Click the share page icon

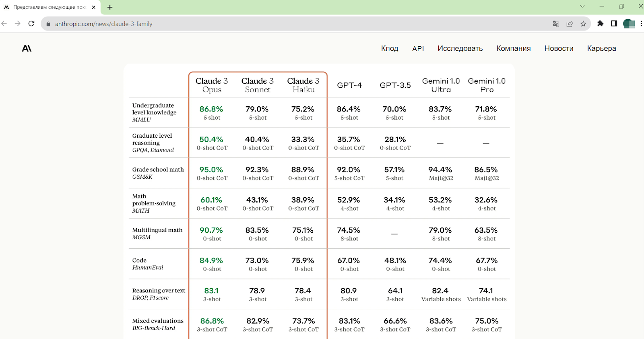[x=570, y=24]
